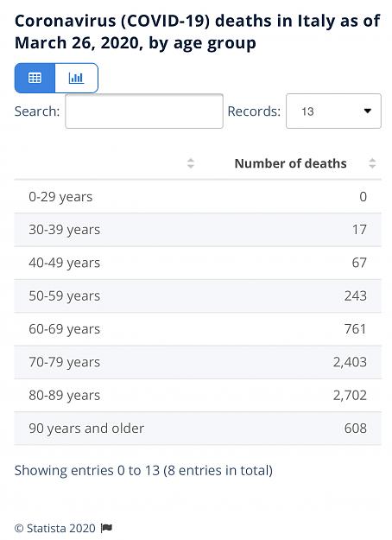The height and width of the screenshot is (540, 392).
Task: Sort by age group column arrows
Action: (x=191, y=163)
